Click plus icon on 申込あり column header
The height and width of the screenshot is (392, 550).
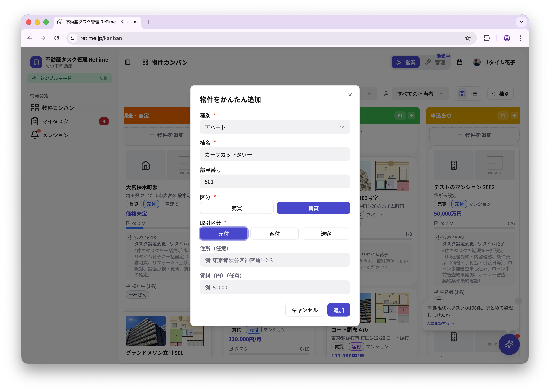(514, 116)
